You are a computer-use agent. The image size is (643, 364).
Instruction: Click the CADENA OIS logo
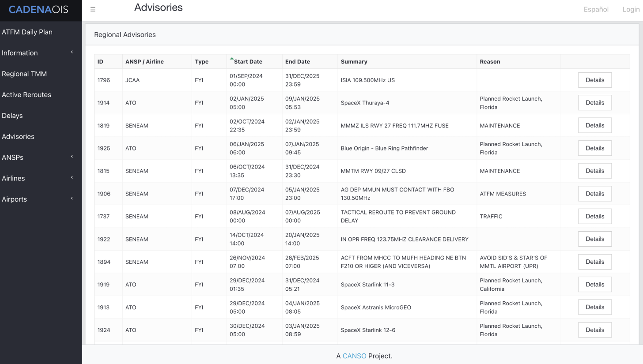38,9
